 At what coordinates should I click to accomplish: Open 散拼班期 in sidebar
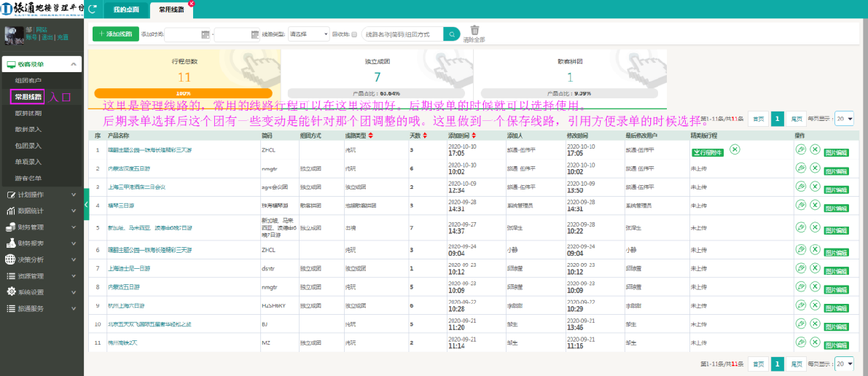pos(28,113)
